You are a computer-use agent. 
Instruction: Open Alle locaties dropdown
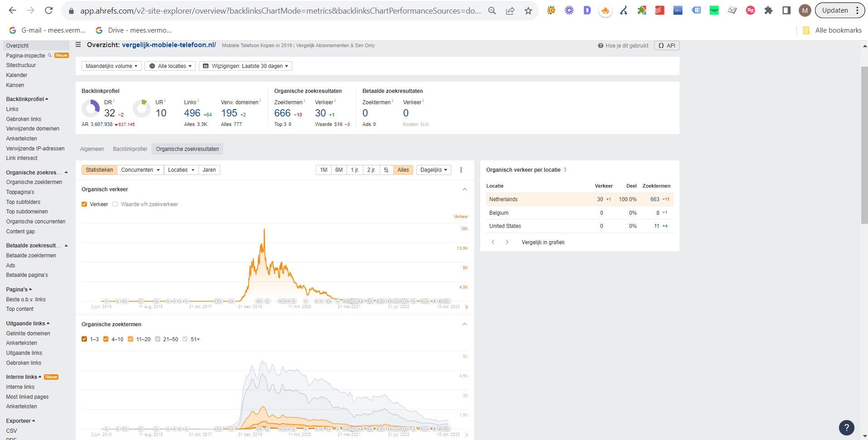tap(170, 66)
